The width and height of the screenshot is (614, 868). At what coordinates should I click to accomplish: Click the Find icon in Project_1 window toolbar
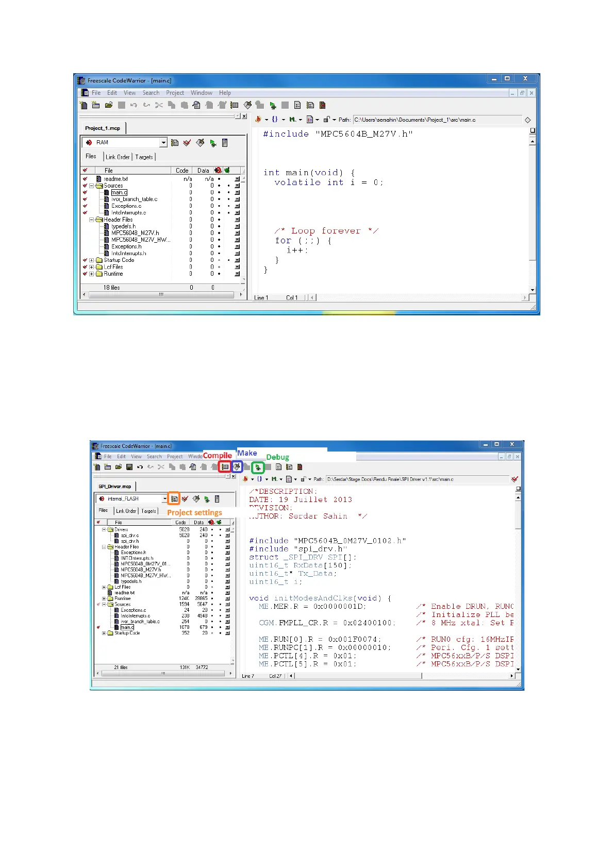click(x=196, y=105)
